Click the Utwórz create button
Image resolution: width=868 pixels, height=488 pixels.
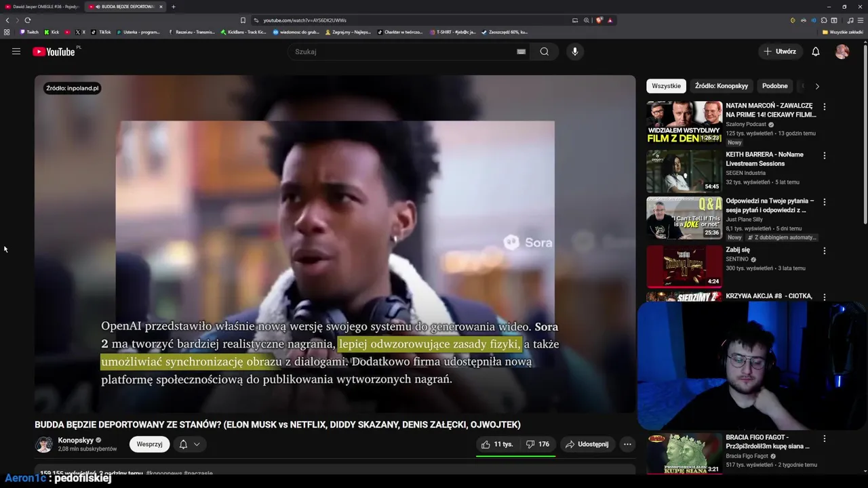[x=780, y=52]
